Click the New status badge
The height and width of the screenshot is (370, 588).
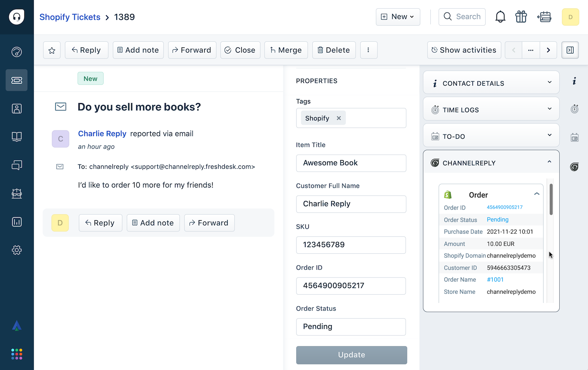pyautogui.click(x=91, y=79)
